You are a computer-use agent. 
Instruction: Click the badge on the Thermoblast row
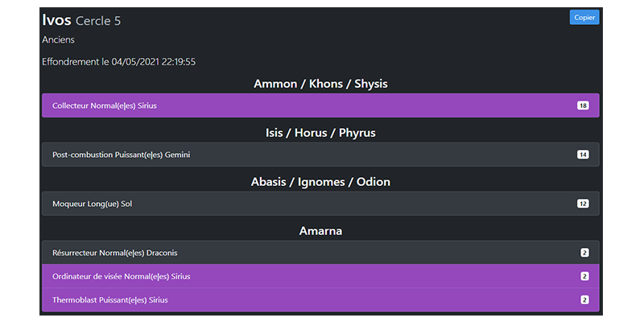(584, 300)
